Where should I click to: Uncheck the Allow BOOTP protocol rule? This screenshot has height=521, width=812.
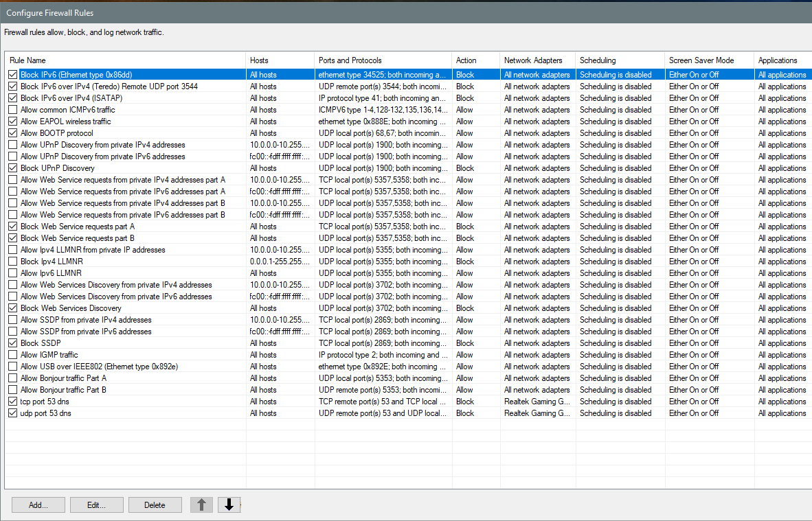(x=13, y=133)
